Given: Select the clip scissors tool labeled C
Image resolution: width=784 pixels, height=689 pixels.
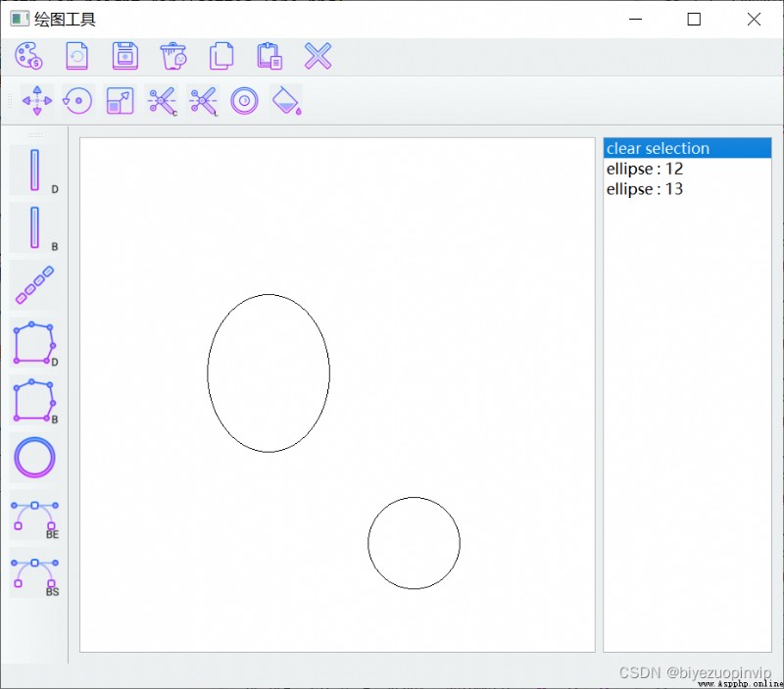Looking at the screenshot, I should coord(162,101).
